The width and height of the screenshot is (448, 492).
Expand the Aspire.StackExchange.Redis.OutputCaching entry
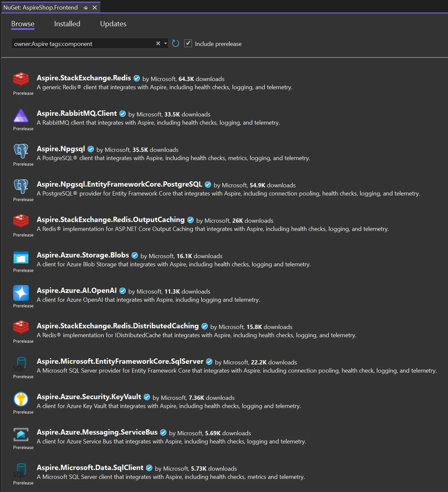(x=111, y=219)
